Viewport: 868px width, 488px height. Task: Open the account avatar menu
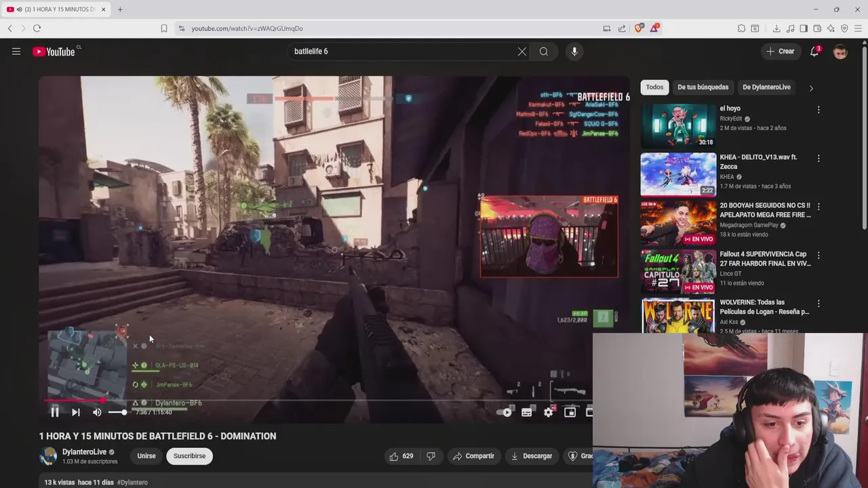pos(840,52)
